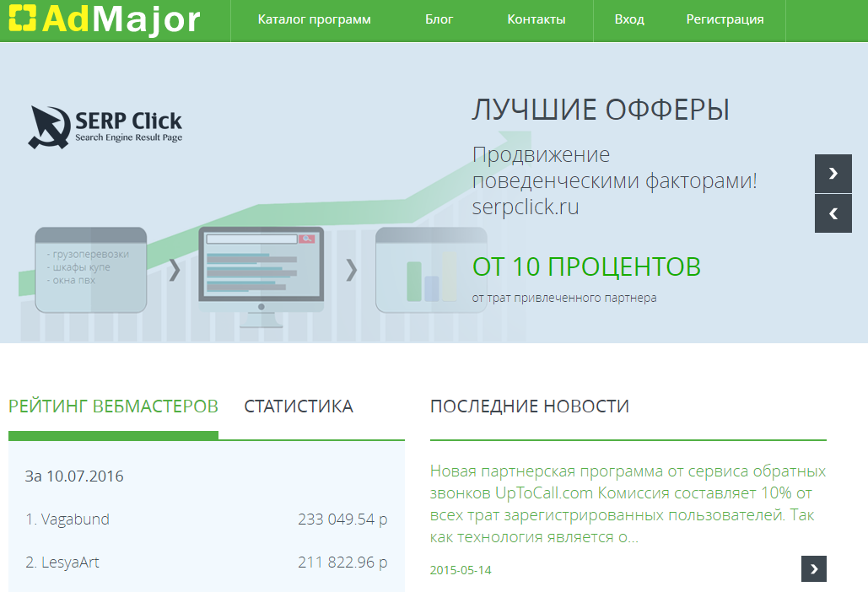Go to next slide in banner carousel
Viewport: 868px width, 592px height.
pos(833,173)
